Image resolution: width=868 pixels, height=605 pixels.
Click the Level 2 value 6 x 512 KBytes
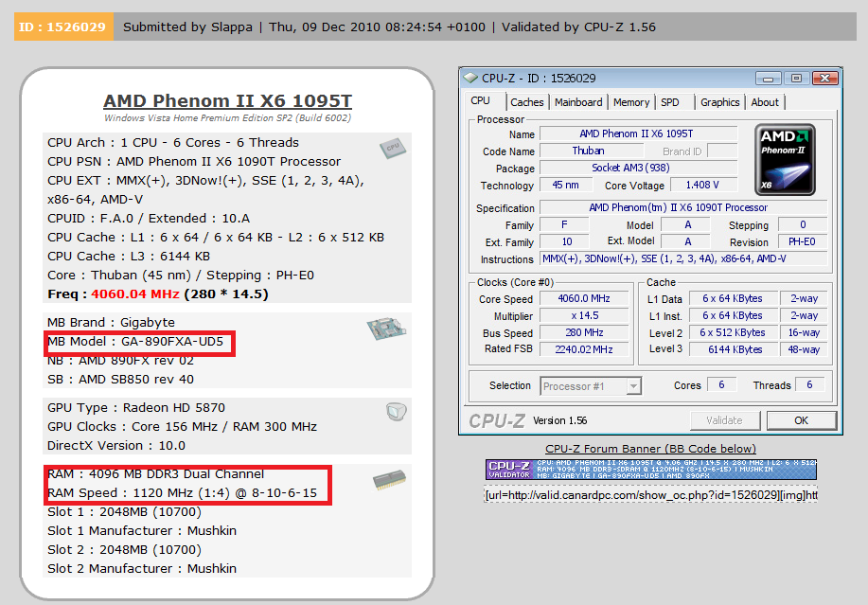pyautogui.click(x=733, y=332)
